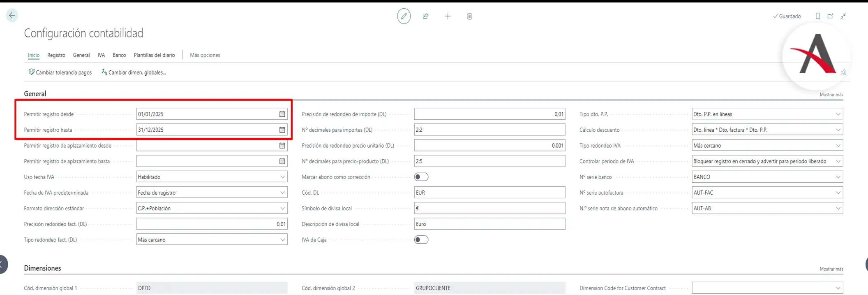Click the pencil edit icon
868x295 pixels.
[x=404, y=16]
